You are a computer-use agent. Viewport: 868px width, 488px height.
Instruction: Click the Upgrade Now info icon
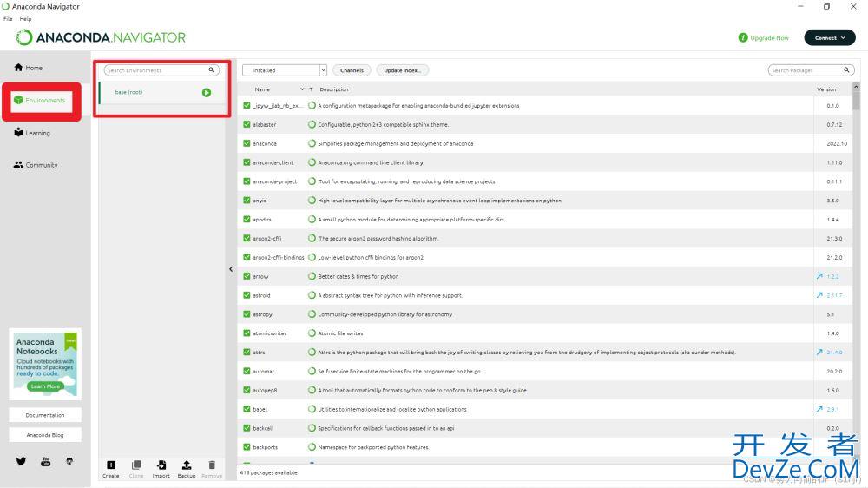(x=743, y=37)
